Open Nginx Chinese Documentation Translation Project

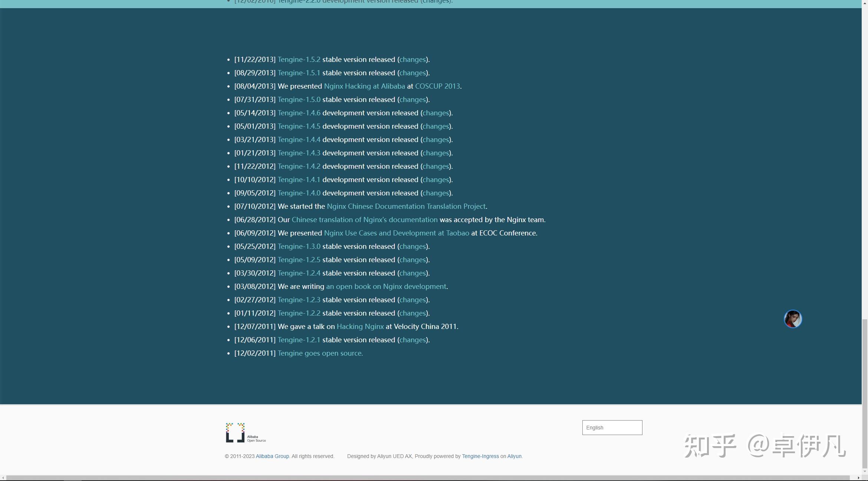[406, 207]
